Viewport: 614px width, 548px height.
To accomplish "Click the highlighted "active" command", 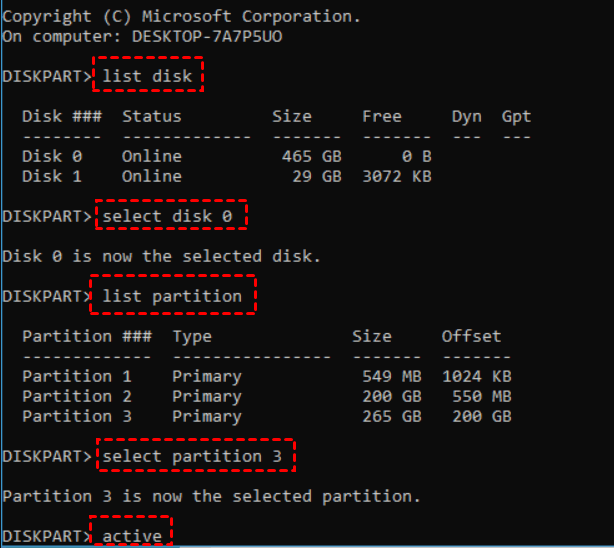I will tap(132, 536).
